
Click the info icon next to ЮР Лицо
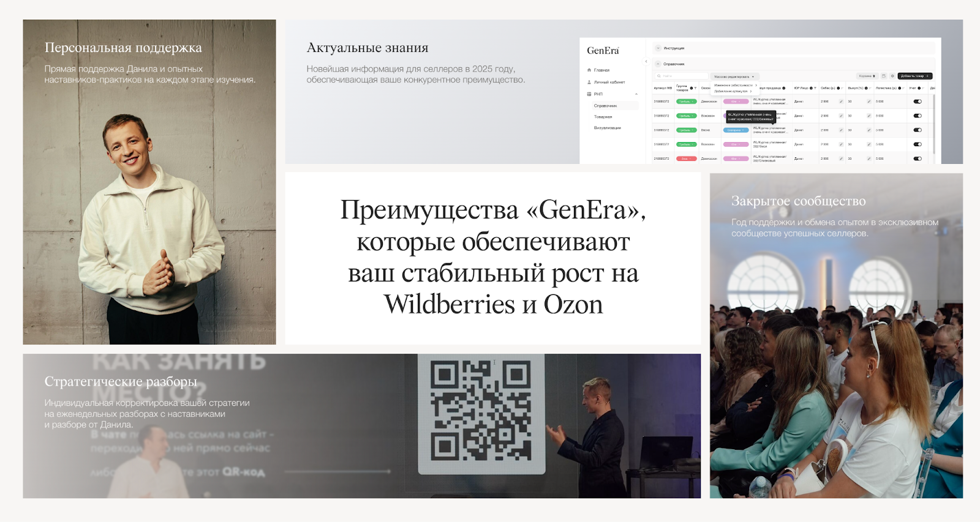[x=811, y=88]
